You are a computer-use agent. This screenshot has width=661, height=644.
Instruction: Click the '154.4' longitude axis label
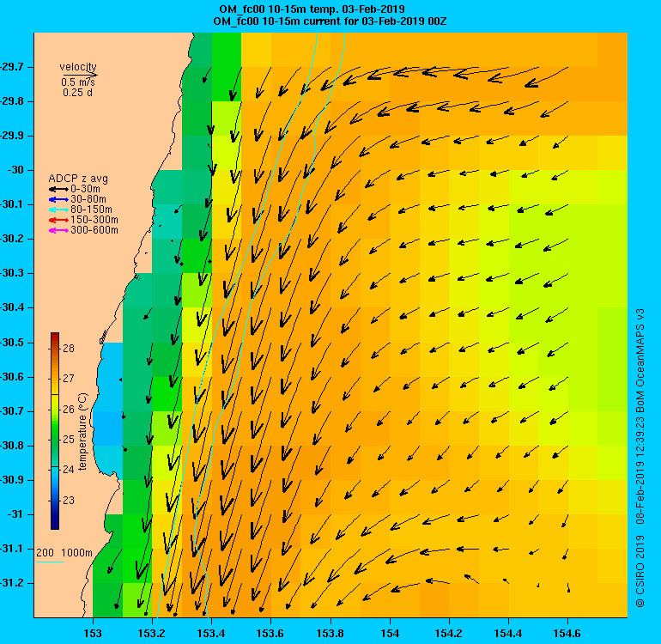pos(509,634)
